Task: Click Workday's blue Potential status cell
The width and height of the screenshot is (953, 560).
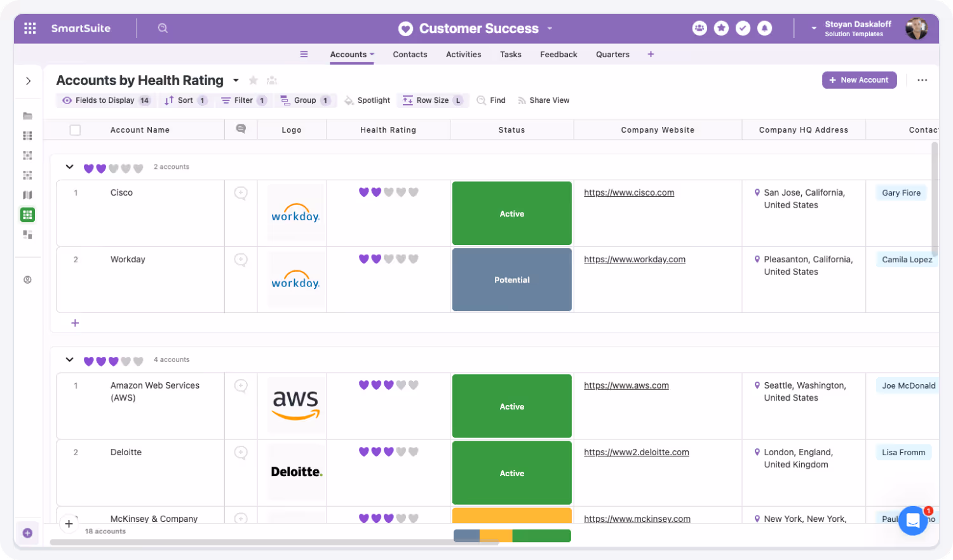Action: point(512,279)
